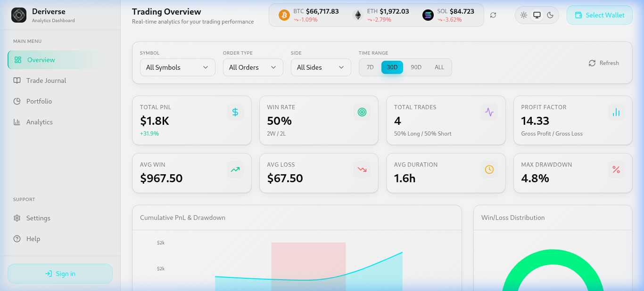Open the All Symbols dropdown

click(178, 67)
